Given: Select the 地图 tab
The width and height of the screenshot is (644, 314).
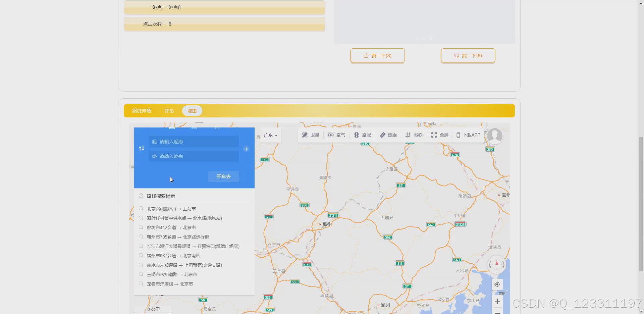Looking at the screenshot, I should 192,111.
